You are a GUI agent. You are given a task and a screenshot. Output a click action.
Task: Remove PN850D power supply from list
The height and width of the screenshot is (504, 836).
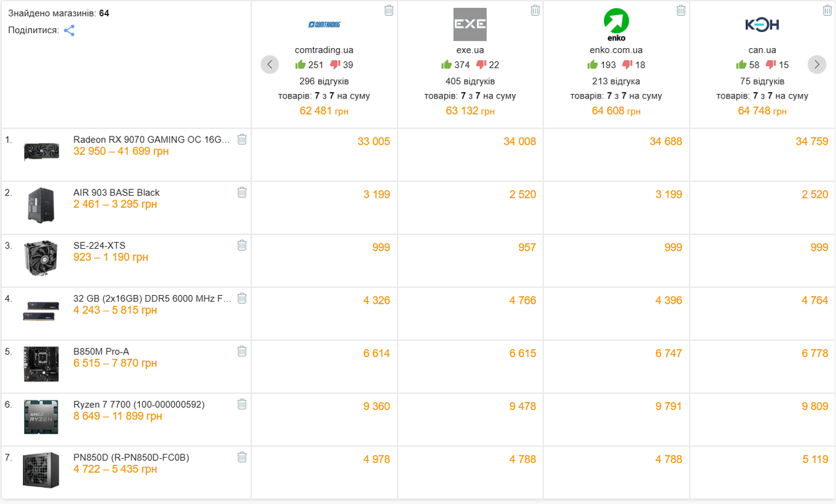(x=242, y=457)
